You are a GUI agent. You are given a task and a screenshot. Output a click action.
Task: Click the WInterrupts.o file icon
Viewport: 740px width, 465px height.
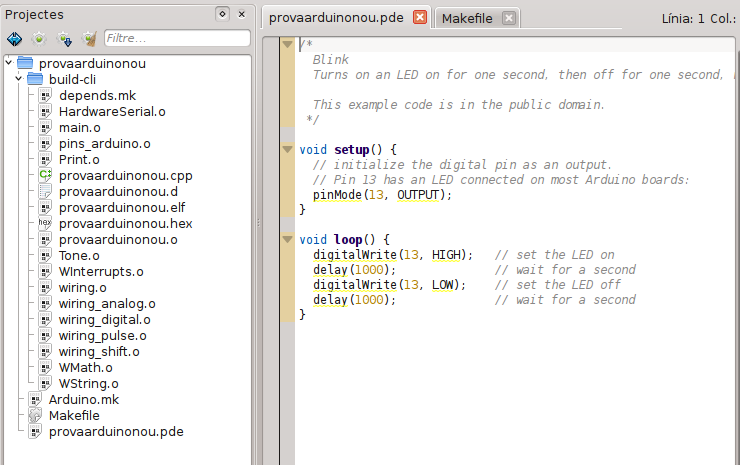(x=45, y=271)
